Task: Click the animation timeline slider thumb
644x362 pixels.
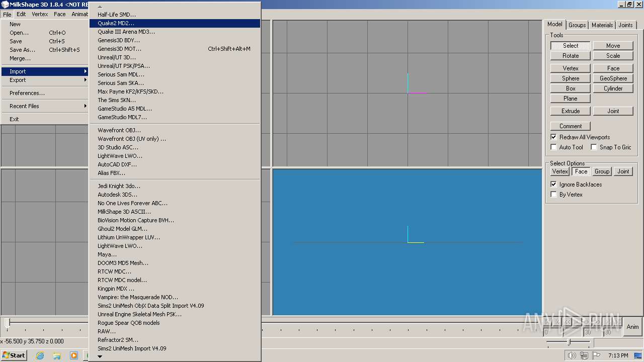Action: coord(7,322)
